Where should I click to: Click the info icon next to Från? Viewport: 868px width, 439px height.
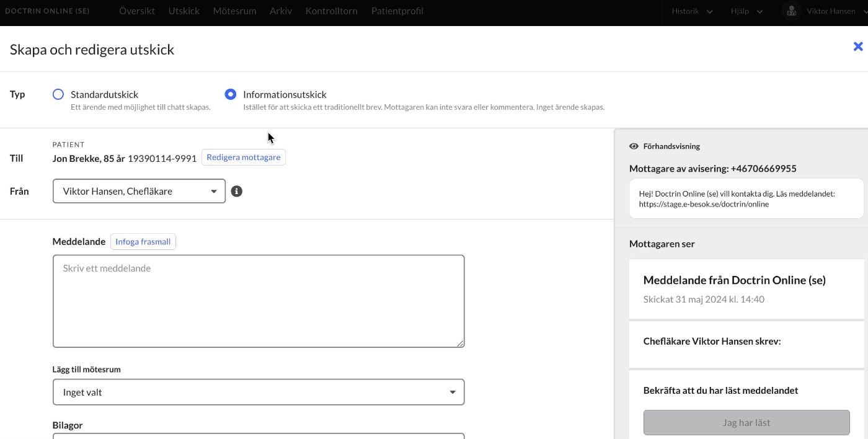[x=236, y=191]
